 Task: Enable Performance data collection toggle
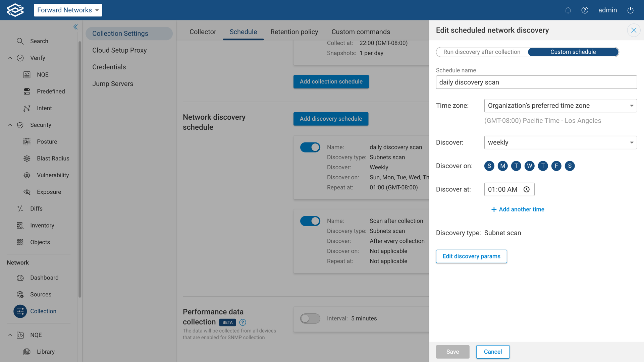pyautogui.click(x=310, y=318)
